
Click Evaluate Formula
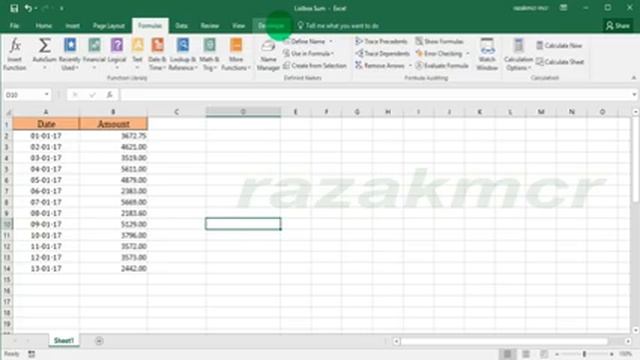point(442,65)
